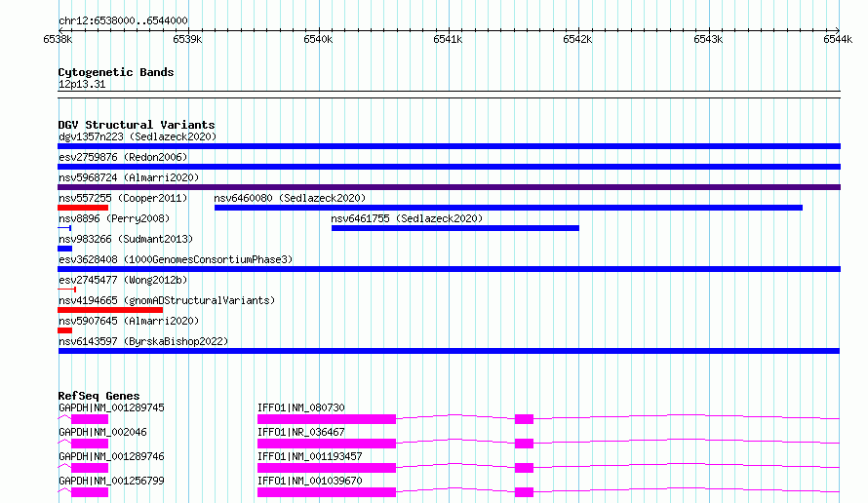Open IFFO1|NM_001039670 transcript label
868x503 pixels.
pos(310,481)
